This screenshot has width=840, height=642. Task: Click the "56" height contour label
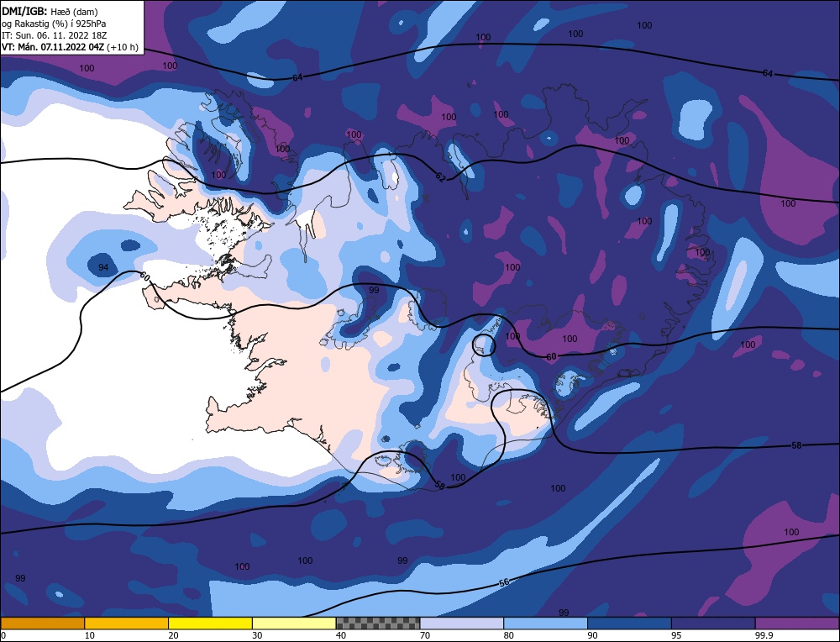click(504, 582)
